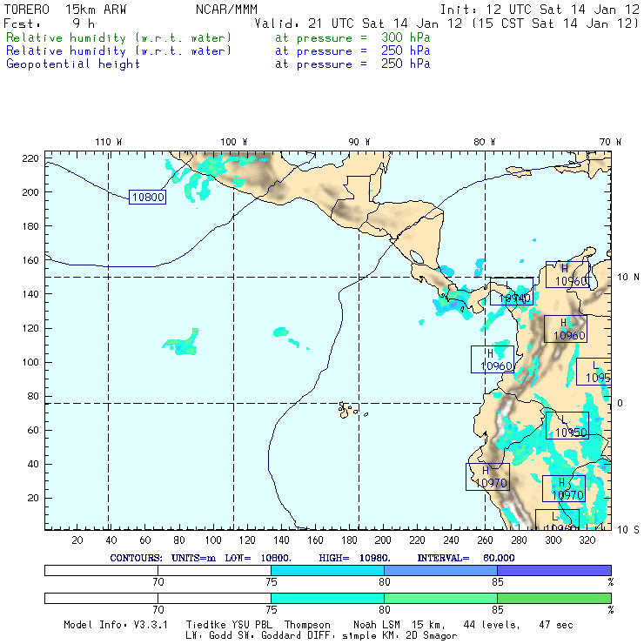Click the "0" equator latitude label
The height and width of the screenshot is (644, 644).
[620, 403]
